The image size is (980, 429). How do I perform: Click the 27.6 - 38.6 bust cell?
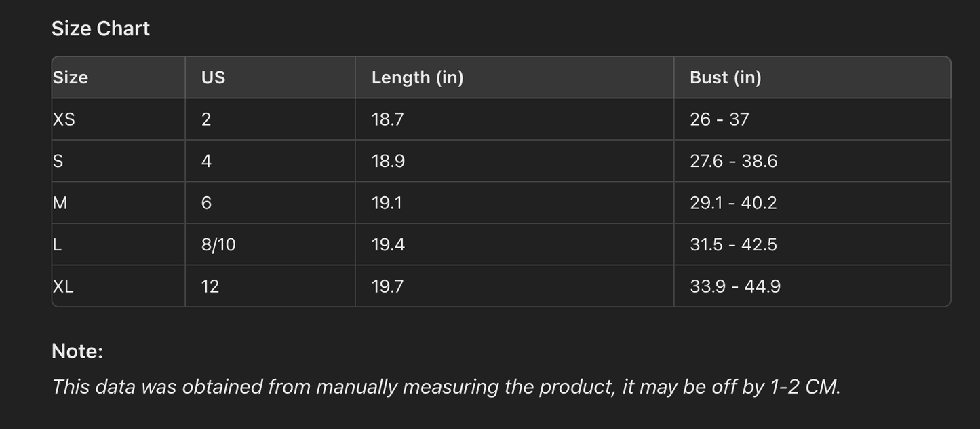click(x=733, y=161)
